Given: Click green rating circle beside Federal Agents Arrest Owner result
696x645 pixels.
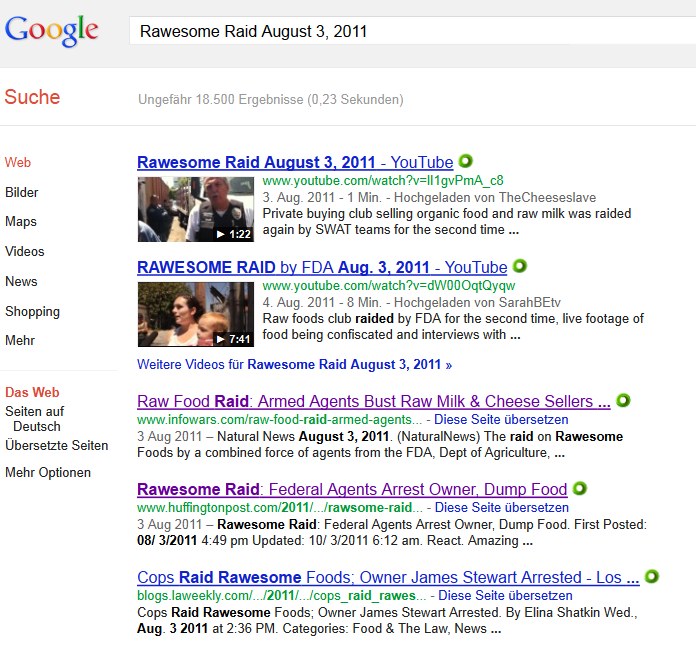Looking at the screenshot, I should [580, 488].
